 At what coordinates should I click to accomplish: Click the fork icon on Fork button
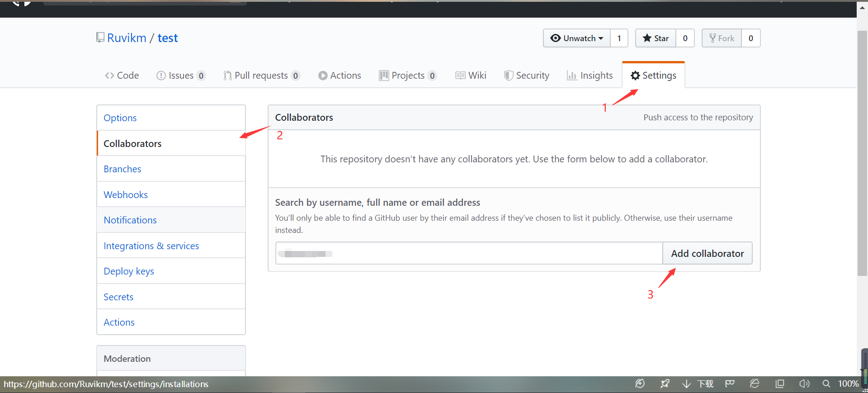click(712, 38)
